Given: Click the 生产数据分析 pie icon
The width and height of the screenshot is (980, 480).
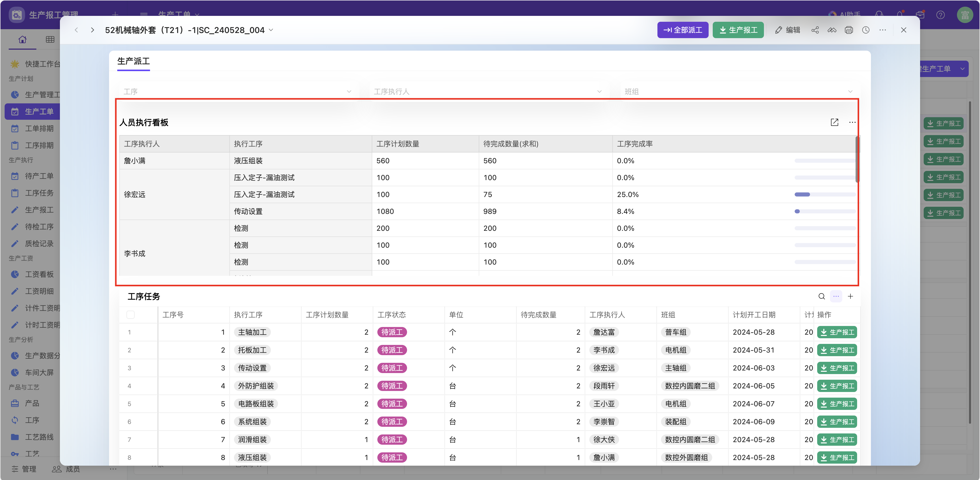Looking at the screenshot, I should point(15,356).
